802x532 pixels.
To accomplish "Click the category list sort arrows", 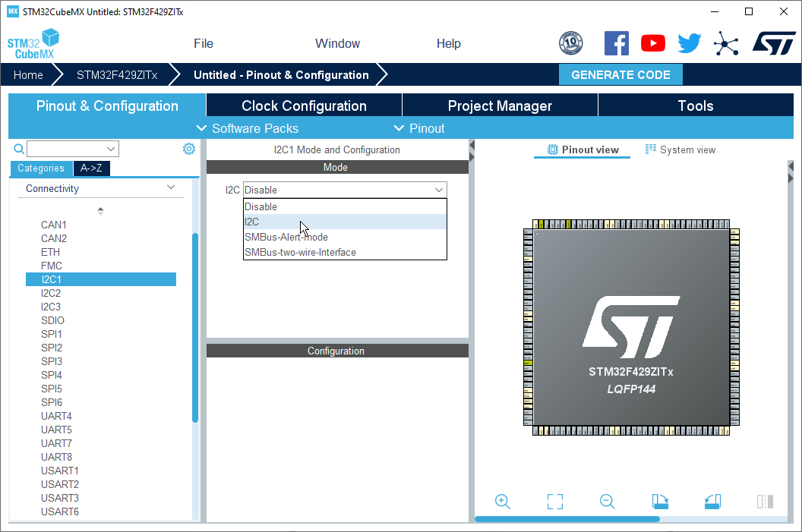I will tap(100, 210).
